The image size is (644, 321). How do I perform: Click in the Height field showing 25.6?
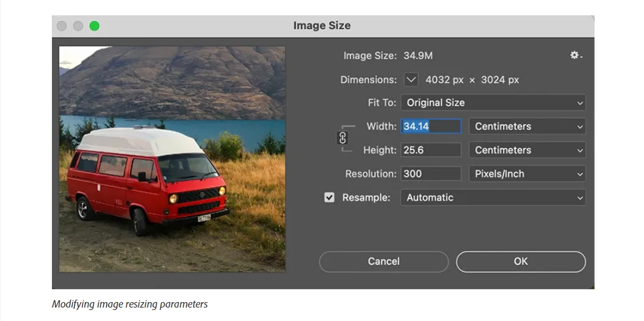tap(430, 150)
